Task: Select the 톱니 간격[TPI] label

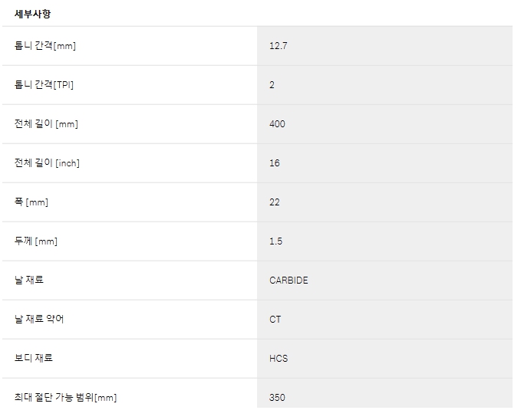Action: click(x=44, y=84)
